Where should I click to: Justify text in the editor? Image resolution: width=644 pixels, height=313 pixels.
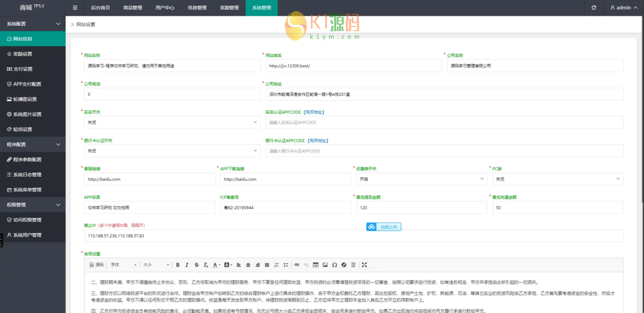pos(267,265)
